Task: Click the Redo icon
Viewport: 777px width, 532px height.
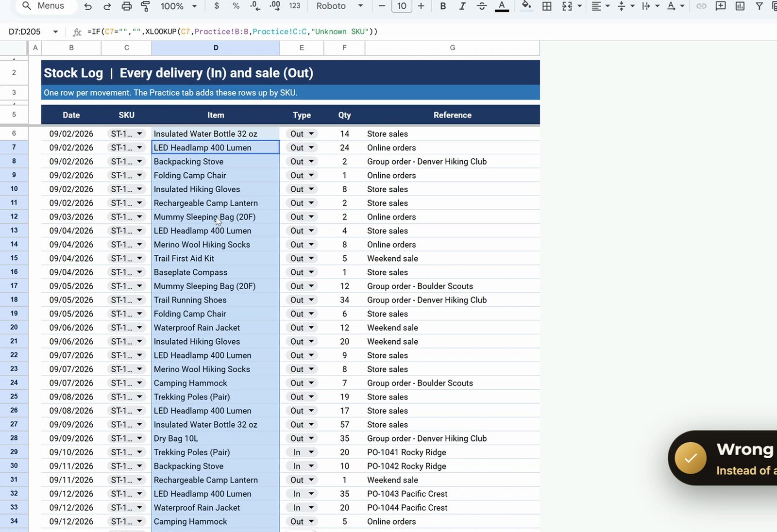Action: tap(107, 6)
